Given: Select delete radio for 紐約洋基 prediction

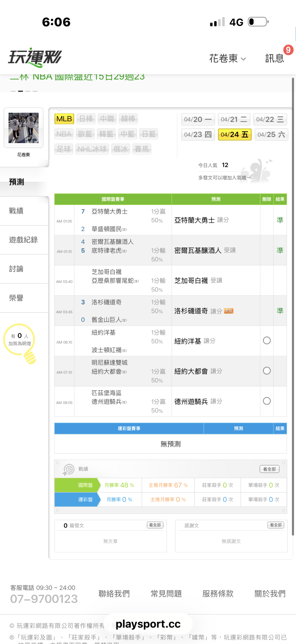Looking at the screenshot, I should (x=267, y=341).
